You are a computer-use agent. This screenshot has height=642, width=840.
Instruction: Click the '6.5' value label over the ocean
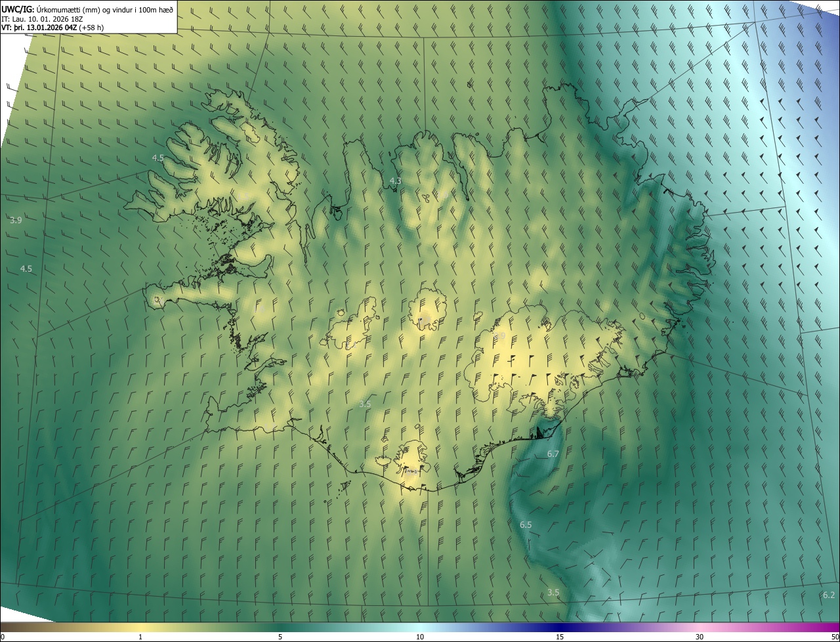[x=526, y=525]
